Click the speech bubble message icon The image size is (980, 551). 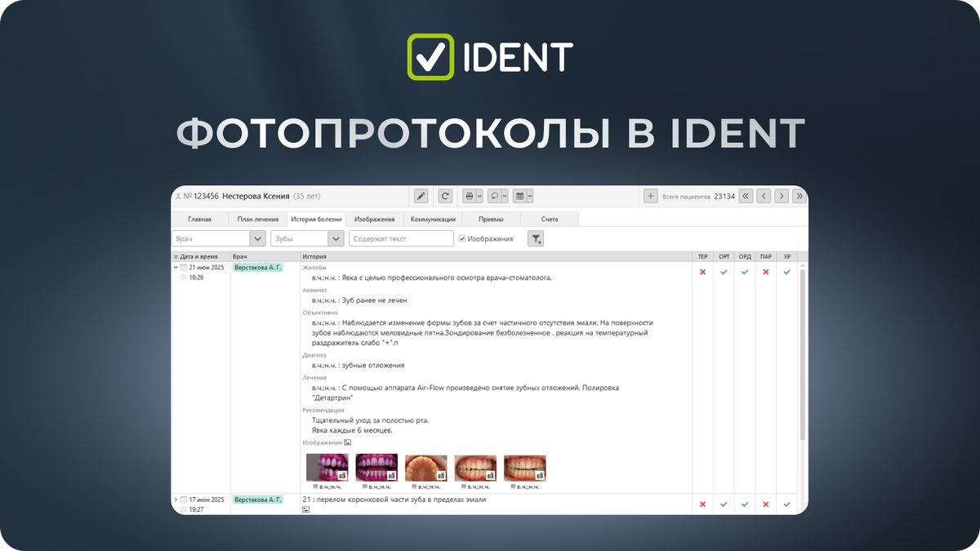(494, 196)
